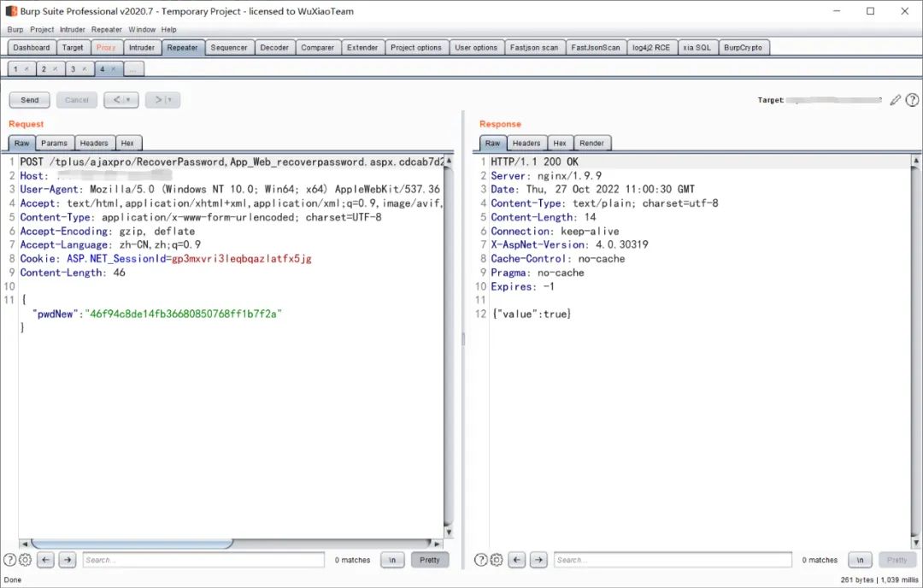Click the Burp Suite logo icon
The height and width of the screenshot is (588, 923).
pyautogui.click(x=11, y=10)
